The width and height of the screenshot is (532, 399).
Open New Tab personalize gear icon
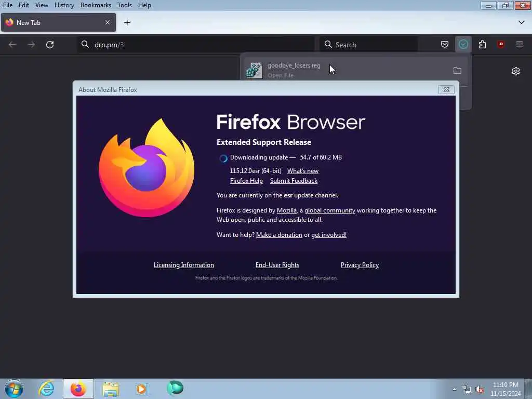pos(516,71)
